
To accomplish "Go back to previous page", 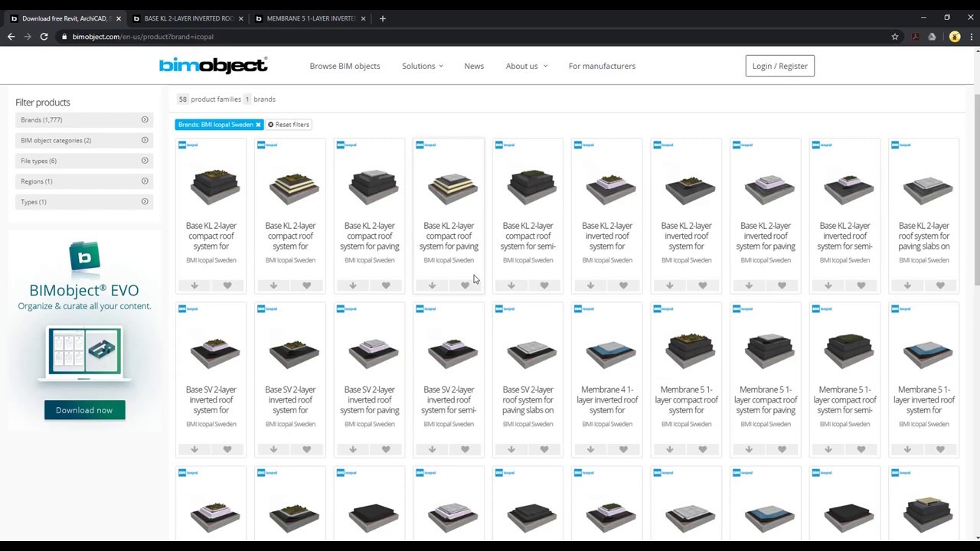I will [11, 37].
